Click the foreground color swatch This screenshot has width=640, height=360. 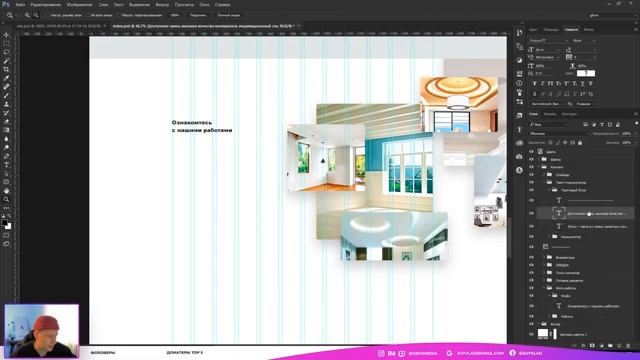4,223
